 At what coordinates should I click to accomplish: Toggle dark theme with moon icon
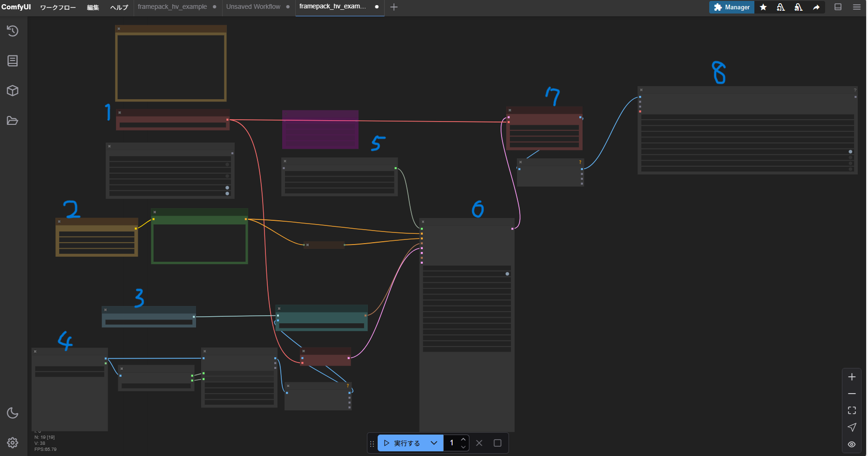(13, 413)
